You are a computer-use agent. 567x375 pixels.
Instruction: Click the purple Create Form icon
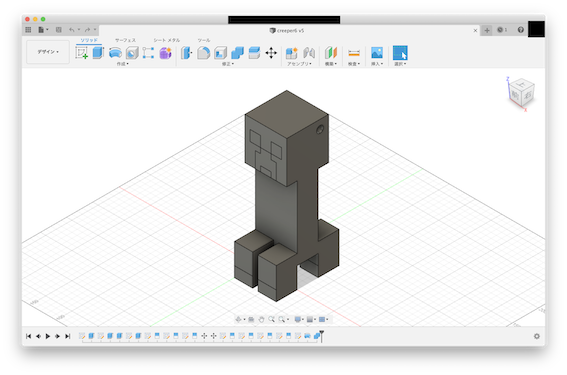(x=165, y=53)
